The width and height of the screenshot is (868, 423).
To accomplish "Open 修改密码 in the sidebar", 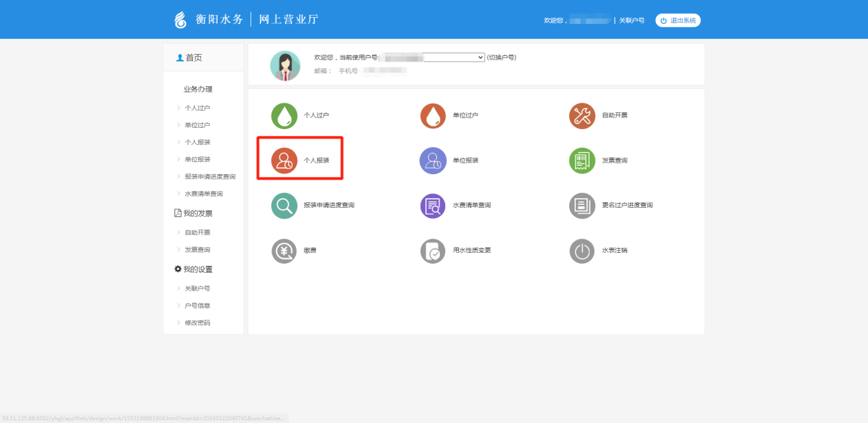I will click(x=197, y=323).
